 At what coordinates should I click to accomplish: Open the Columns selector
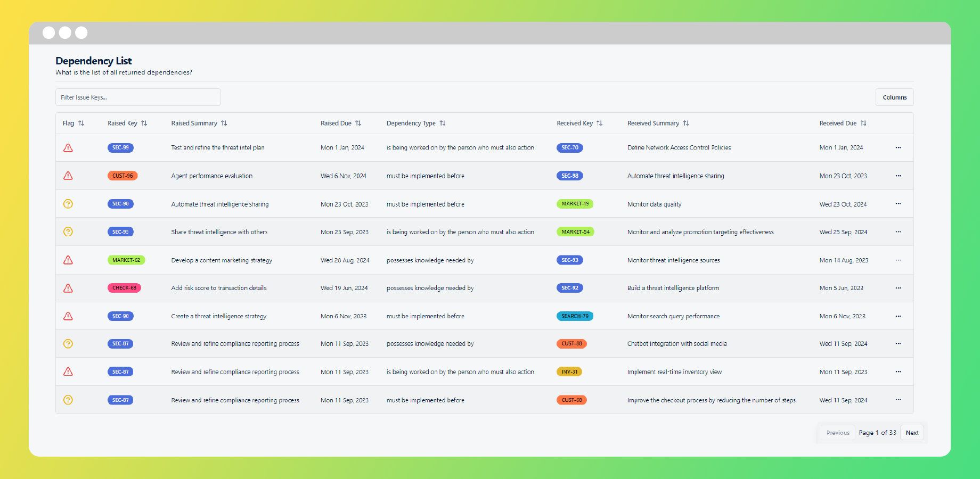pos(894,97)
